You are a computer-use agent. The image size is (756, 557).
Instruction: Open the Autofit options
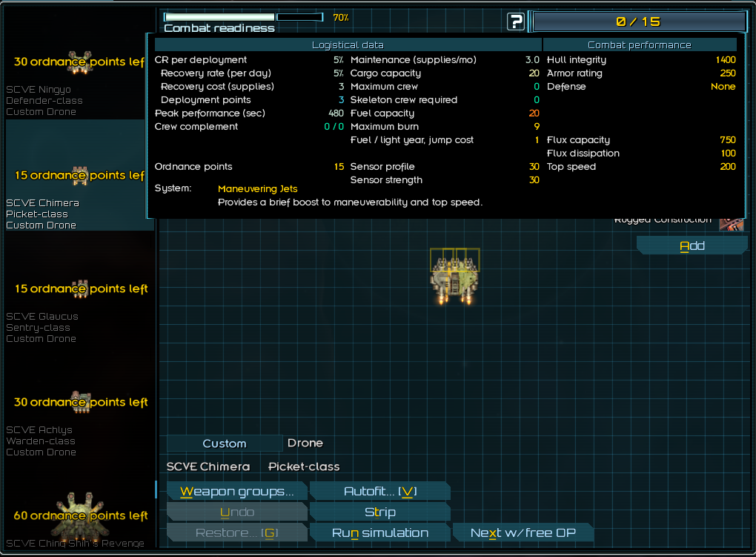tap(379, 491)
